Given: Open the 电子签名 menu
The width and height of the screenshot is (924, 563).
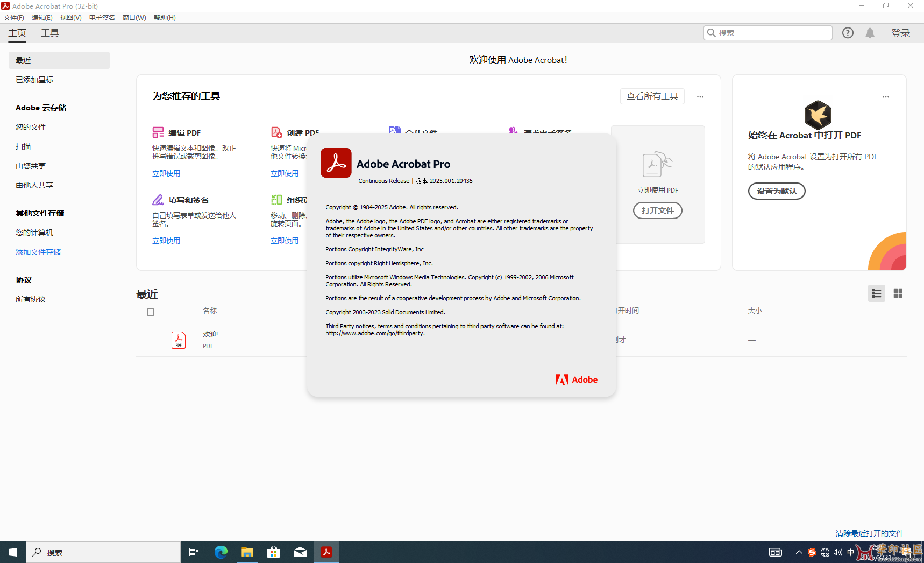Looking at the screenshot, I should coord(102,18).
